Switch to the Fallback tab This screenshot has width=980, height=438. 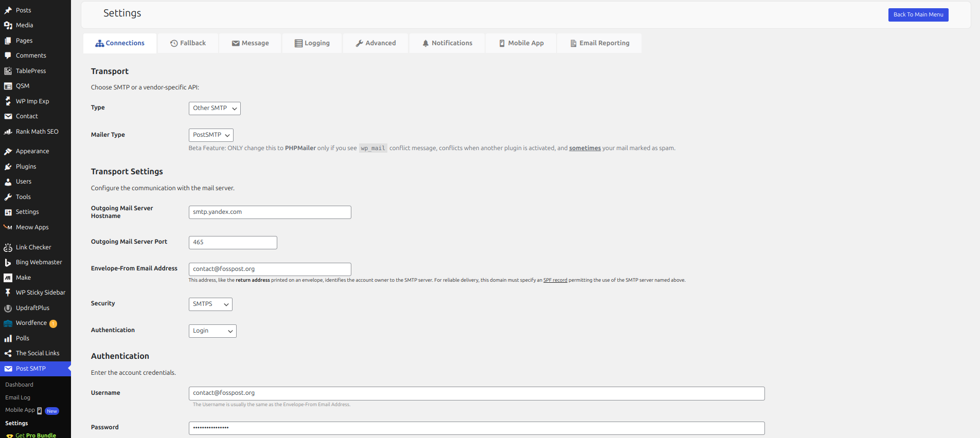[188, 43]
